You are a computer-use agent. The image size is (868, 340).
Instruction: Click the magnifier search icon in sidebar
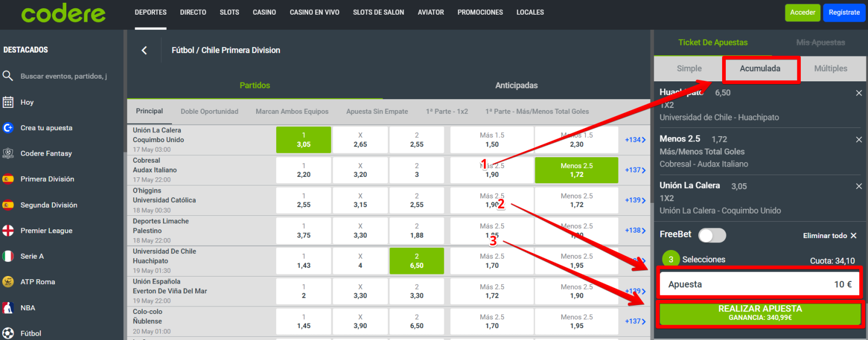point(8,76)
